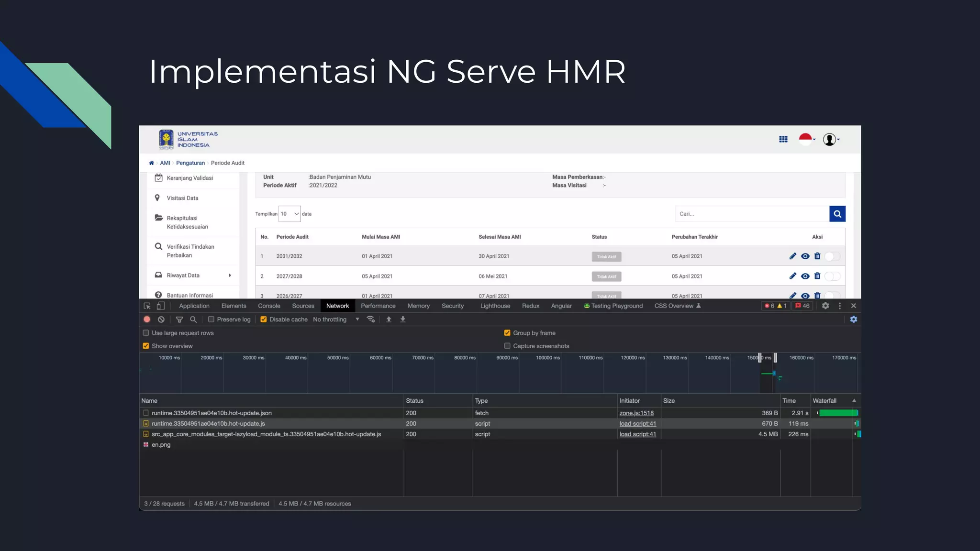The image size is (980, 551).
Task: Open the Testing Playground tab
Action: coord(613,306)
